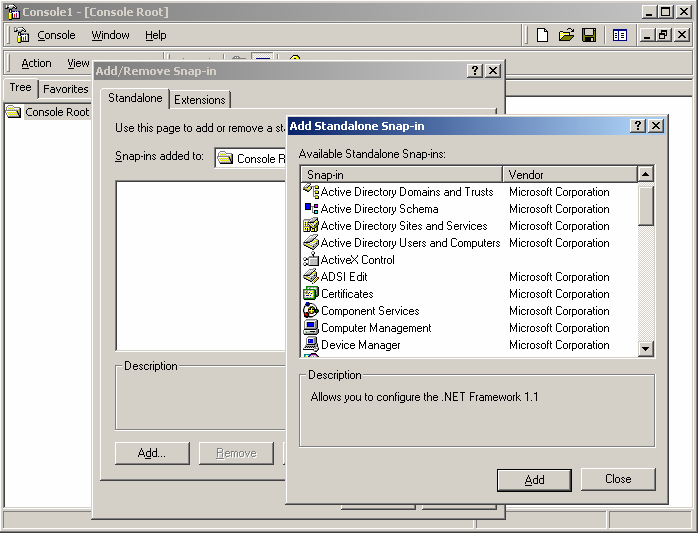Switch to the Standalone tab
The height and width of the screenshot is (533, 698).
(135, 98)
